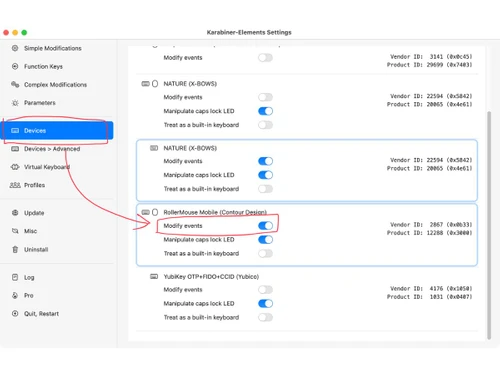
Task: Enable Modify events for first NATURE (X-BOWS)
Action: [265, 97]
